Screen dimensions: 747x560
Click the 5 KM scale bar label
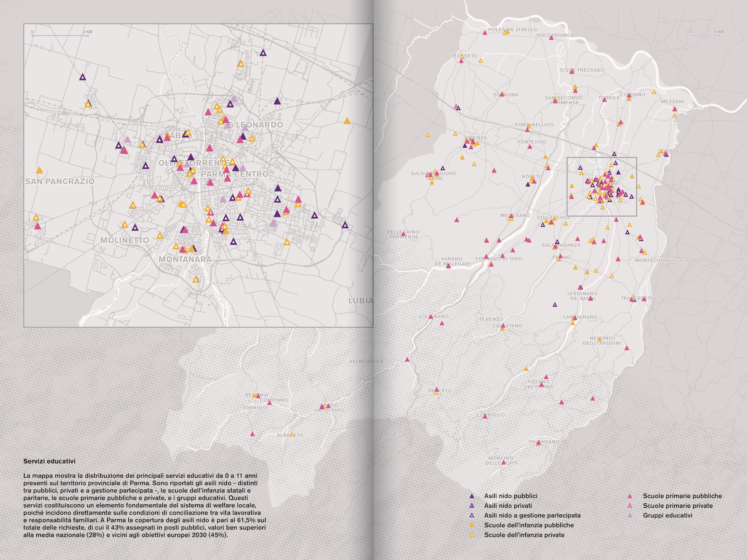719,32
